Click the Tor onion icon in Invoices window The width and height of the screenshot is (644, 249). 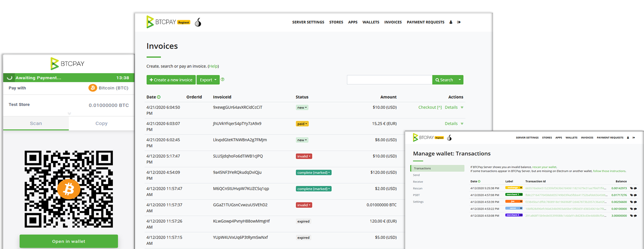(x=198, y=22)
